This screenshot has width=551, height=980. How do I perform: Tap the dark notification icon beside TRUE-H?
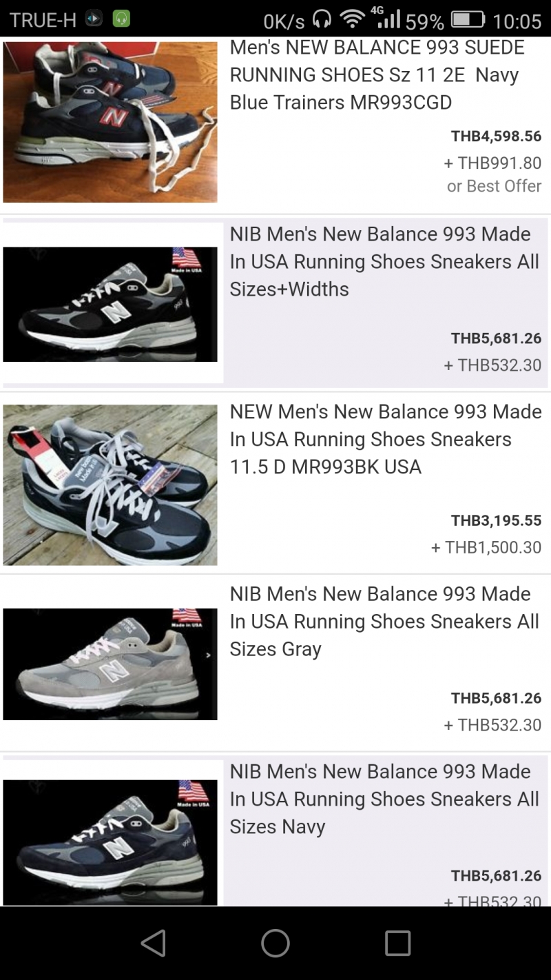94,19
